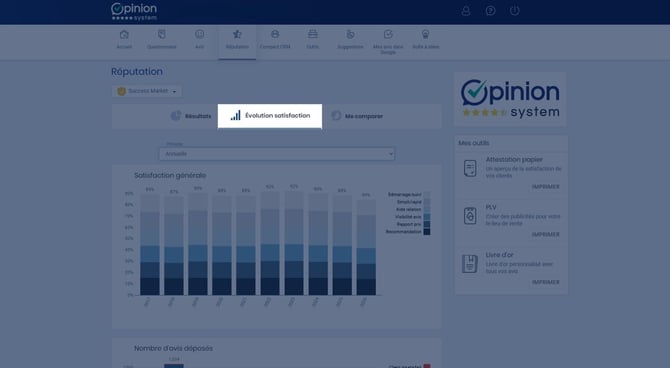Open the Période Annuelle dropdown
Viewport: 670px width, 368px height.
pyautogui.click(x=277, y=154)
